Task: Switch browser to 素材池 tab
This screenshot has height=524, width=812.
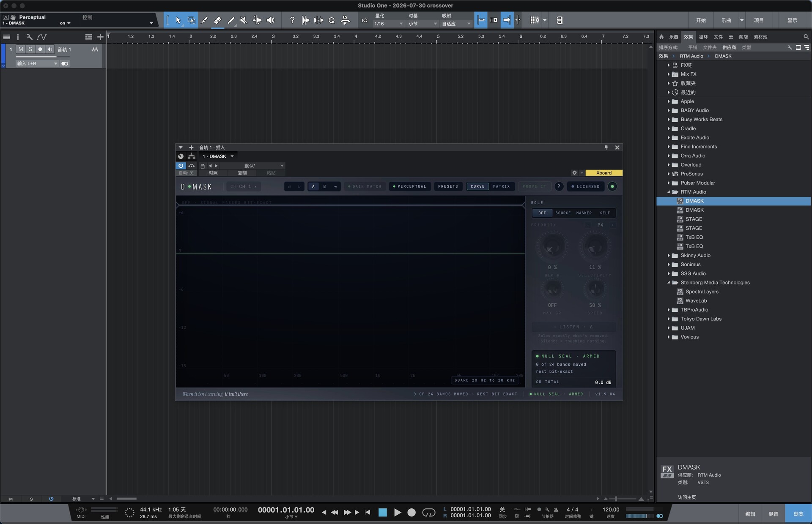Action: point(760,37)
